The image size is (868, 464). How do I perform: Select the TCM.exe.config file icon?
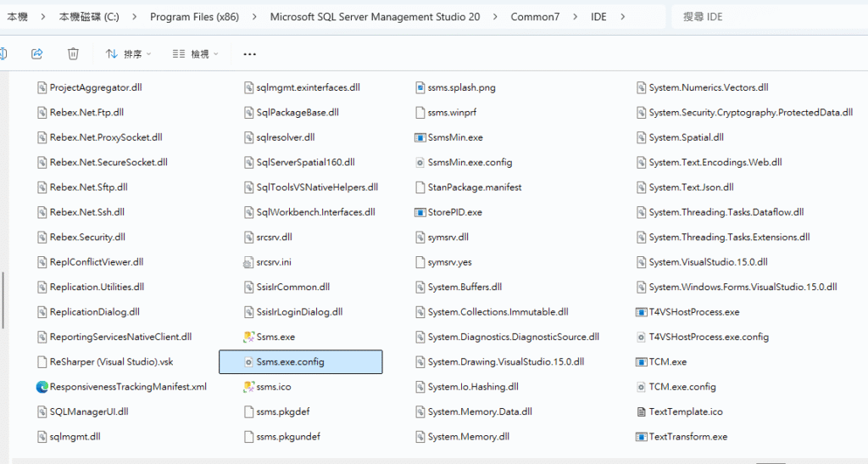click(641, 387)
